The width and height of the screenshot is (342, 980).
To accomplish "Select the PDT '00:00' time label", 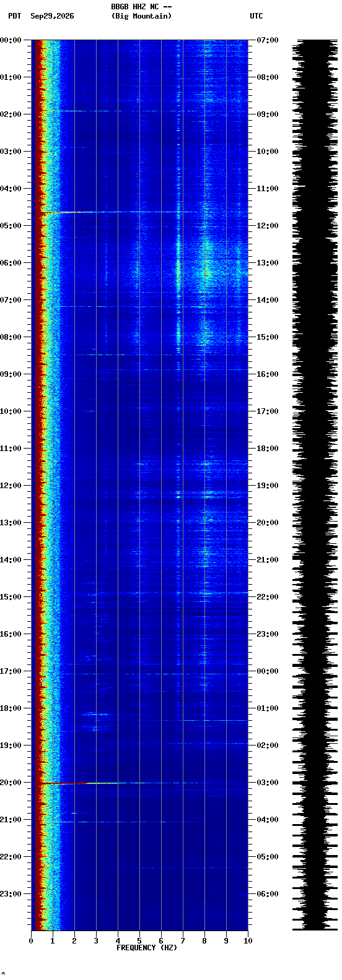I will [11, 40].
